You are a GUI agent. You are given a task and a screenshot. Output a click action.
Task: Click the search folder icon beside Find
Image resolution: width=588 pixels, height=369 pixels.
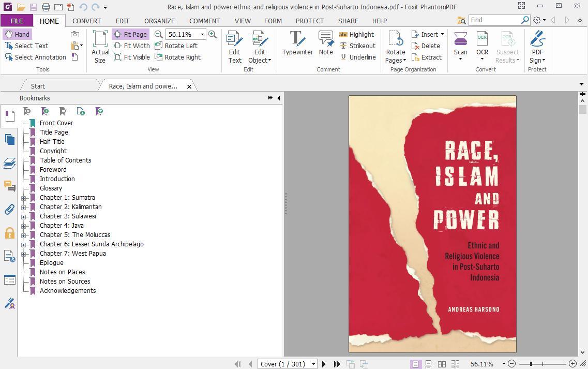[462, 20]
